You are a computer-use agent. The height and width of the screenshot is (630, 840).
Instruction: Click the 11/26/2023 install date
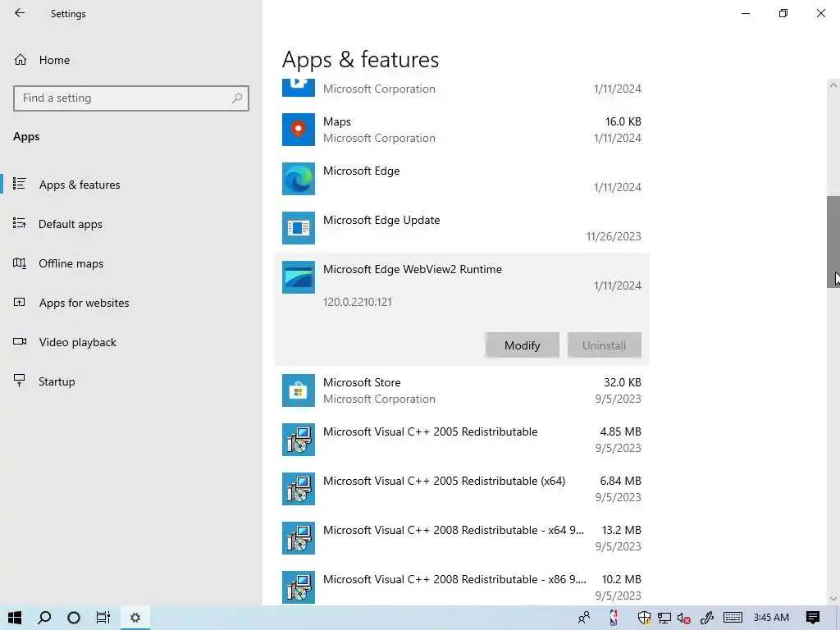[x=614, y=236]
